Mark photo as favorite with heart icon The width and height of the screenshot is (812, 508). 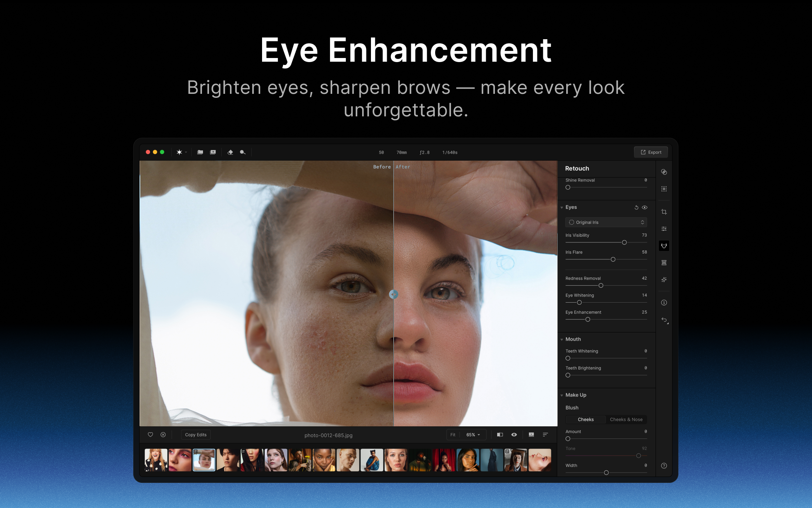151,435
